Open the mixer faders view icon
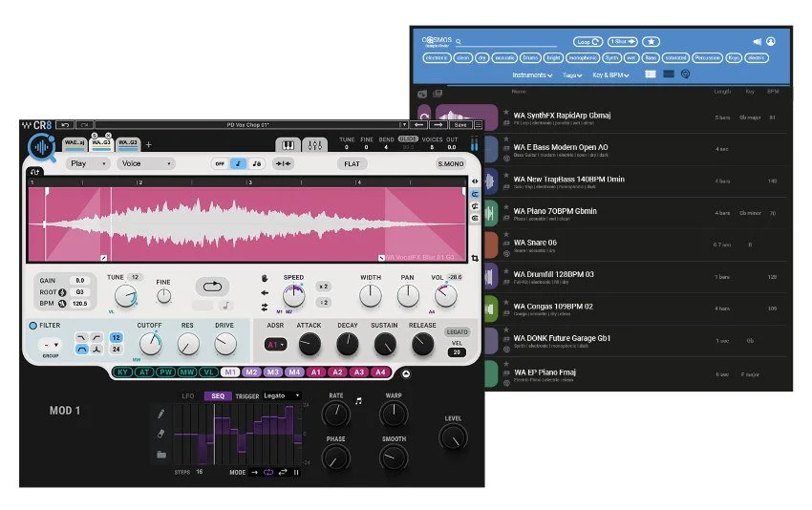Image resolution: width=812 pixels, height=510 pixels. (314, 145)
